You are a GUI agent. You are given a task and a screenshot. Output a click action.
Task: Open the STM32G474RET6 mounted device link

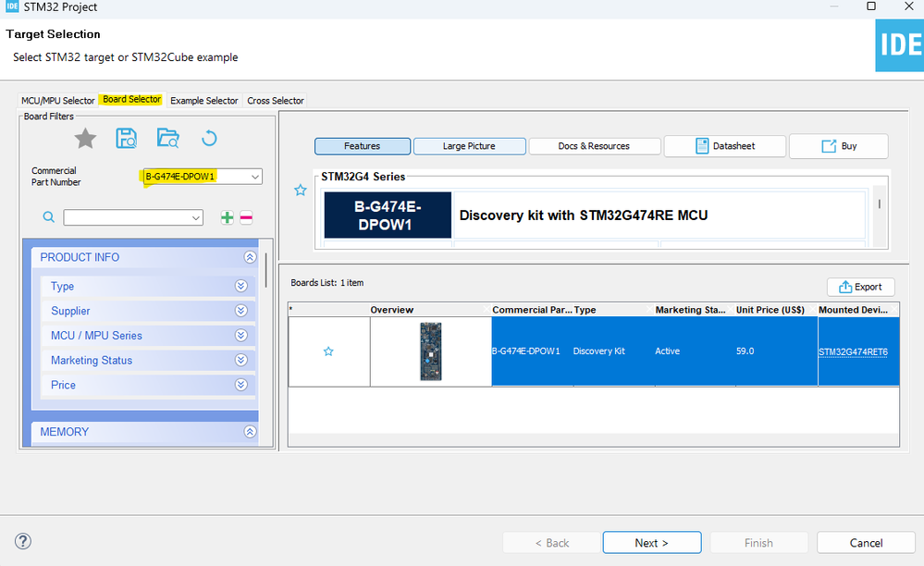pyautogui.click(x=853, y=351)
